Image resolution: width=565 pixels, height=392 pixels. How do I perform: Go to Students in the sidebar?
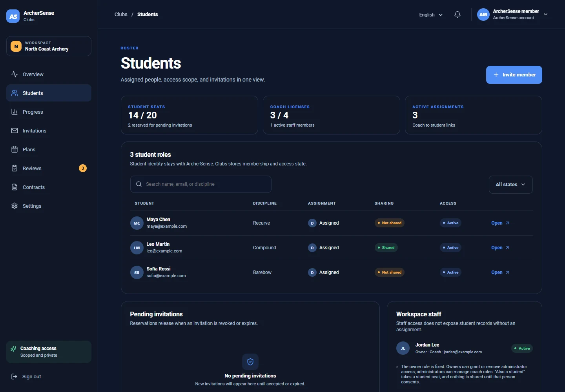tap(49, 93)
